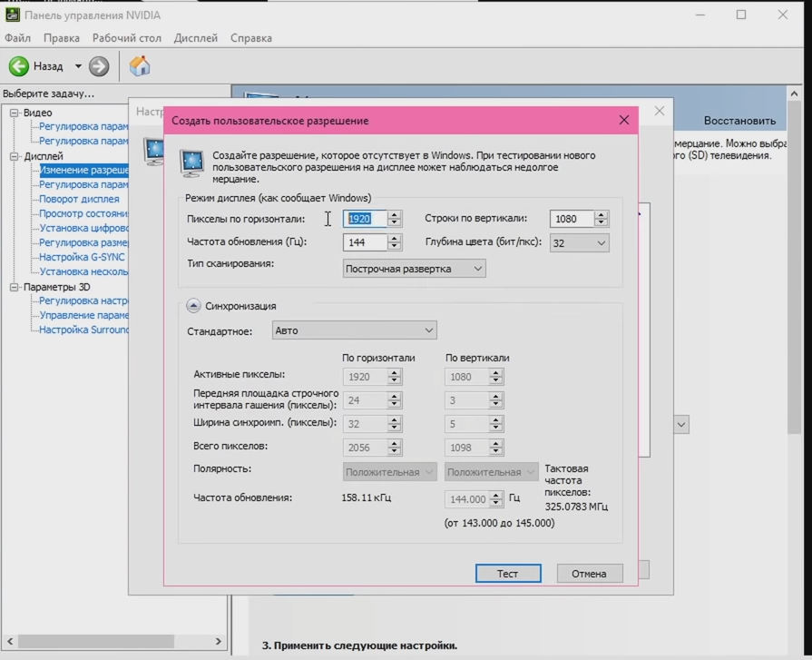Click the Тест button
This screenshot has height=660, width=812.
[x=508, y=574]
